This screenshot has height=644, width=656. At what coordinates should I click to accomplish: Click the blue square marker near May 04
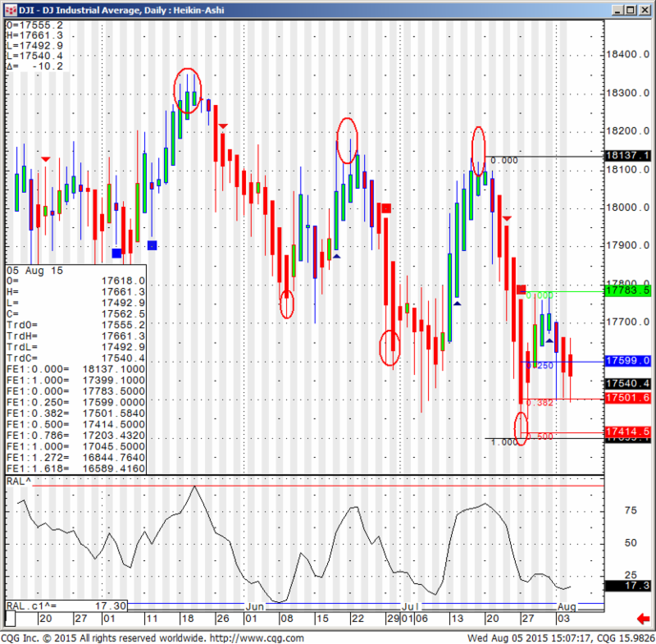coord(116,253)
